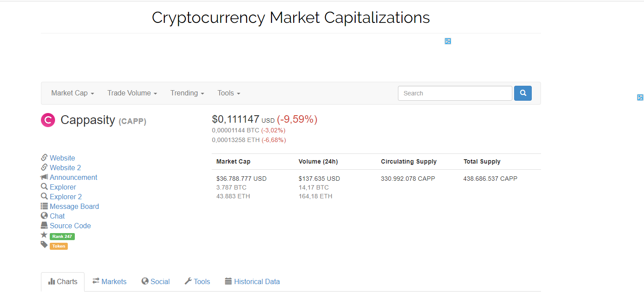
Task: Open the Trade Volume dropdown
Action: [x=132, y=93]
